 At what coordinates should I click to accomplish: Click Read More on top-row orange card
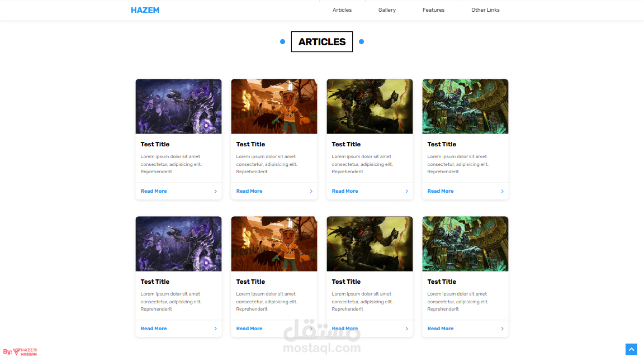pos(249,191)
